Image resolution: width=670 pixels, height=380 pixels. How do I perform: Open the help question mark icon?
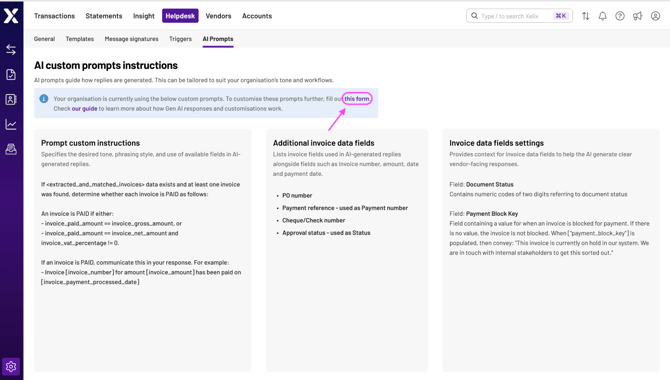click(x=620, y=16)
